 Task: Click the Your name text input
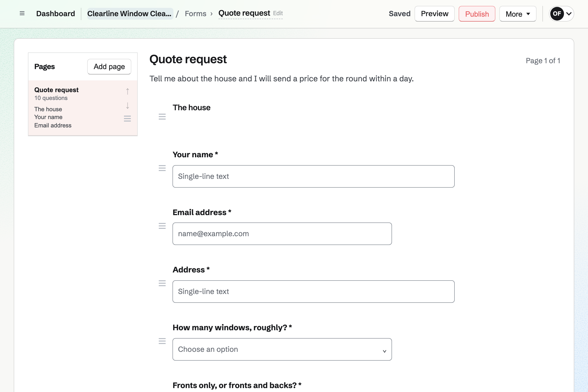point(314,176)
